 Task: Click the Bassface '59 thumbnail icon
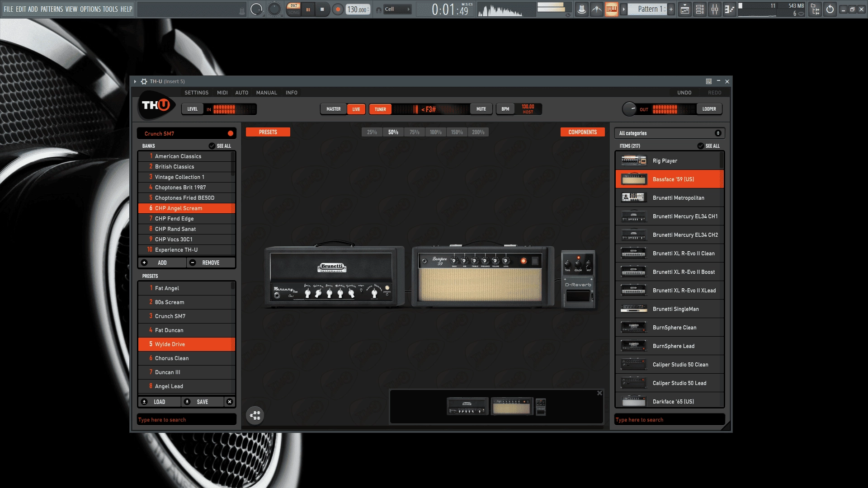click(x=634, y=179)
